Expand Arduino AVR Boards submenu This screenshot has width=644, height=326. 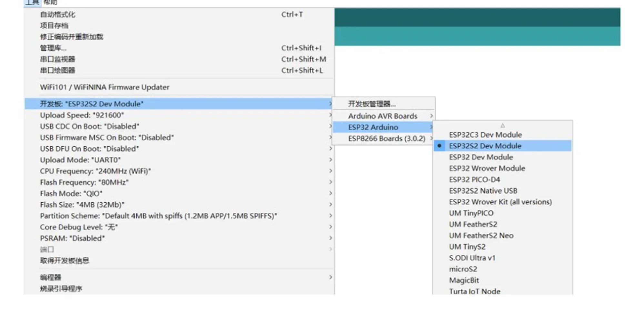tap(384, 116)
